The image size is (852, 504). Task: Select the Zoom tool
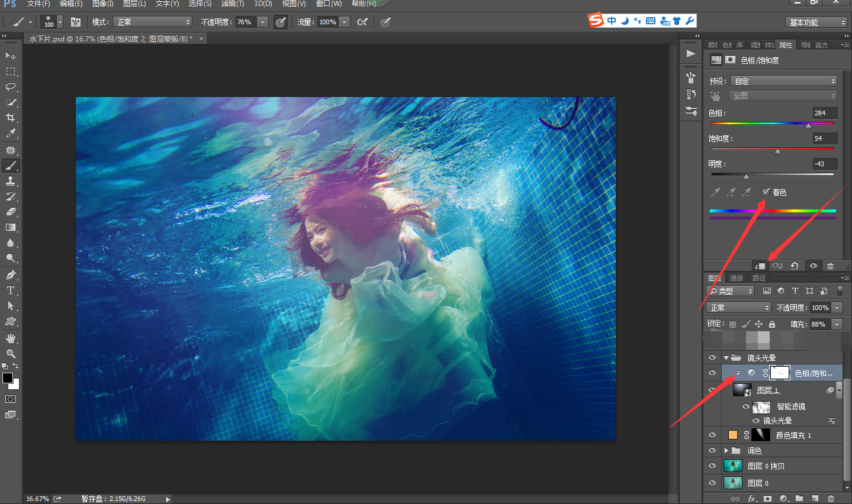click(x=11, y=354)
